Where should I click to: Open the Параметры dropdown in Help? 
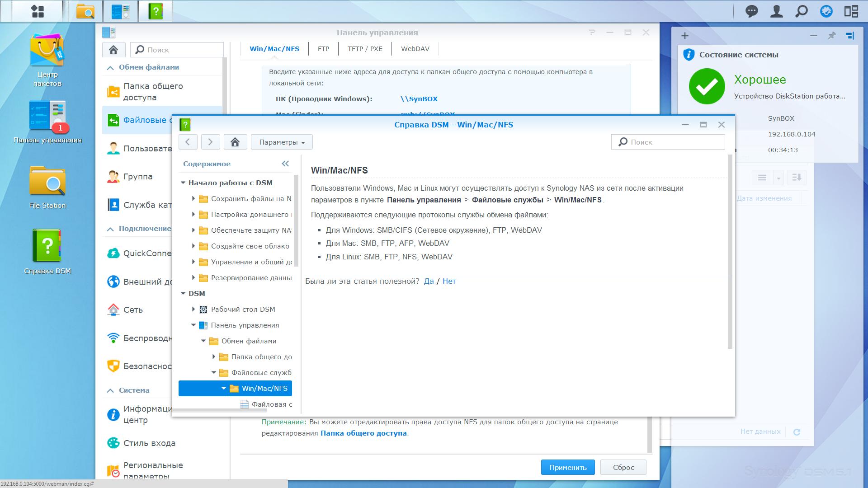282,142
